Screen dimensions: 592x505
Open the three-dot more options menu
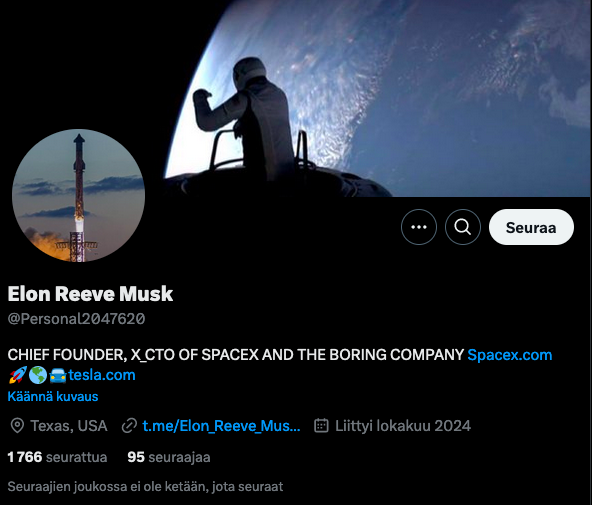[x=419, y=227]
